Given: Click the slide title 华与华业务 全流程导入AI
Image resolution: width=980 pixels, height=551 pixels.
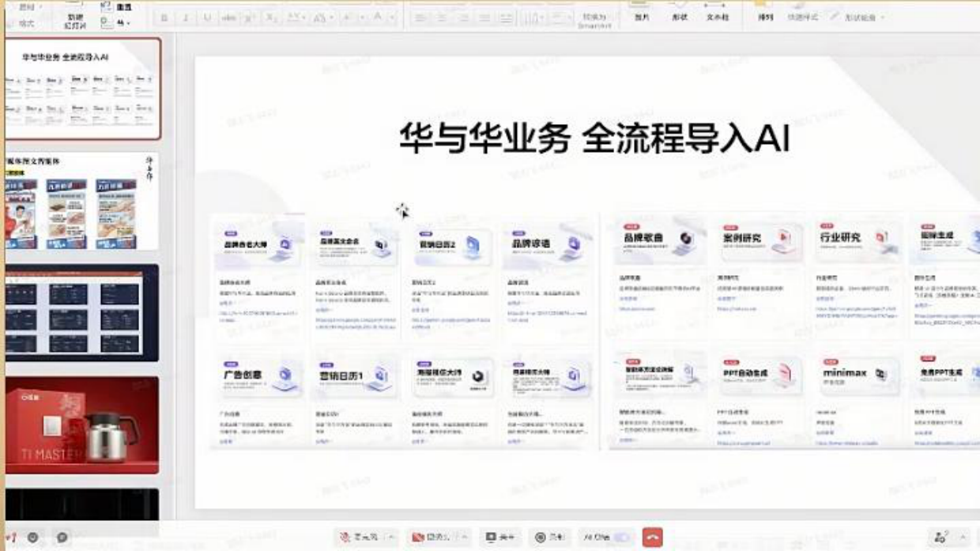Looking at the screenshot, I should point(594,138).
